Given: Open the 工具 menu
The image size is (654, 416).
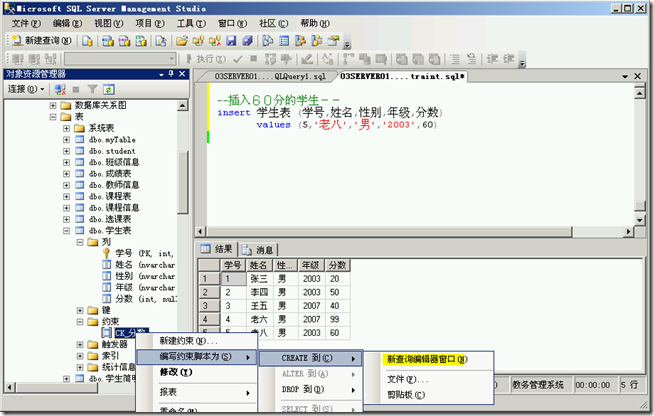Looking at the screenshot, I should (191, 23).
